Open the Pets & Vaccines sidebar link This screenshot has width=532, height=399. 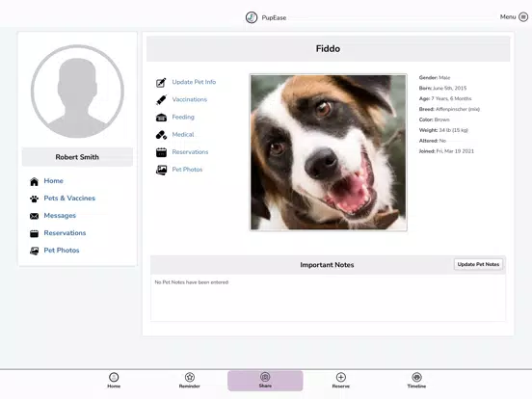(x=69, y=199)
